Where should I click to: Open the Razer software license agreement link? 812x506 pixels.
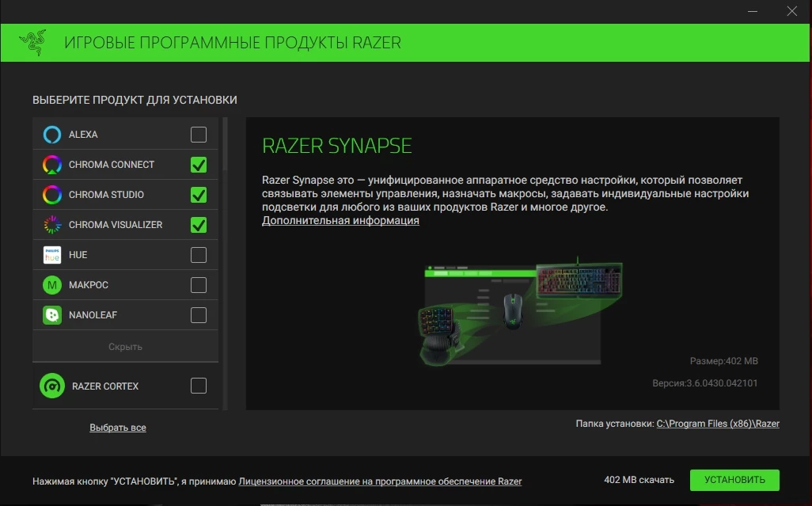[x=380, y=481]
